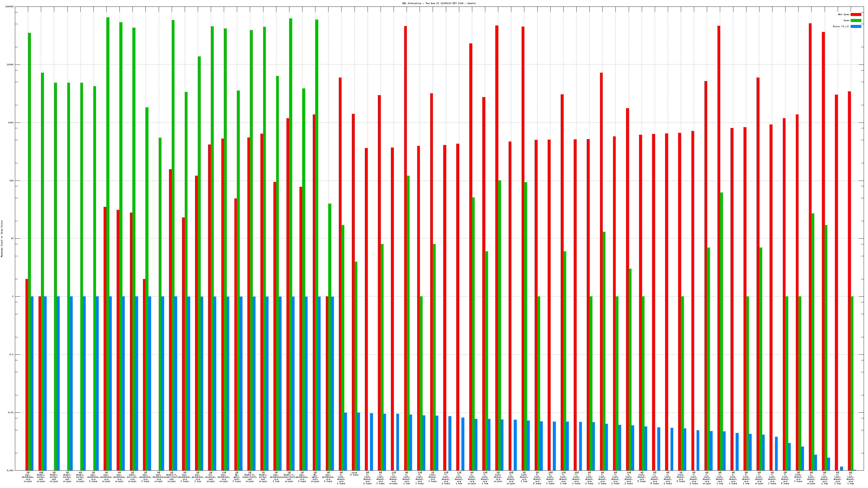Click the y-axis tick label '1'
This screenshot has width=868, height=488.
pyautogui.click(x=13, y=297)
